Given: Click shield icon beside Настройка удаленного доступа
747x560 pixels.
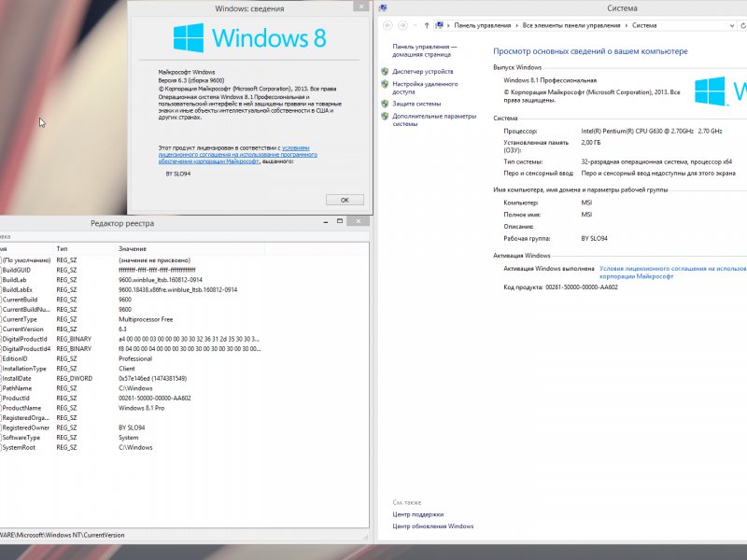Looking at the screenshot, I should click(x=385, y=84).
